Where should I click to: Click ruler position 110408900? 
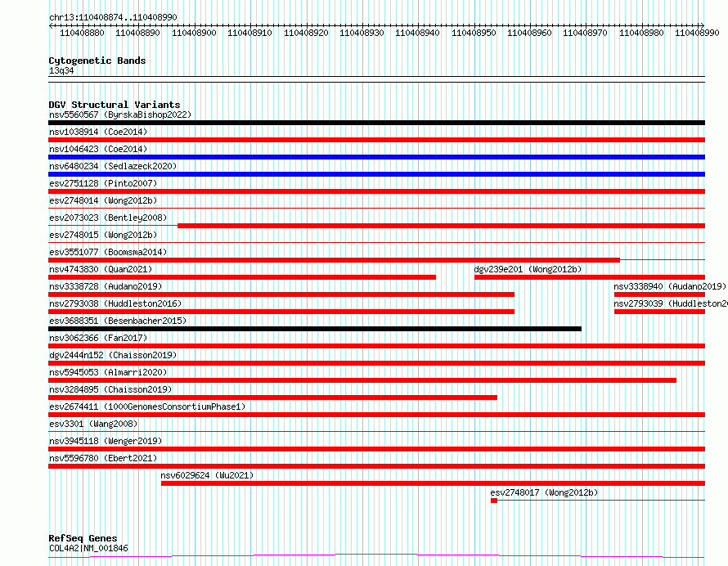194,33
